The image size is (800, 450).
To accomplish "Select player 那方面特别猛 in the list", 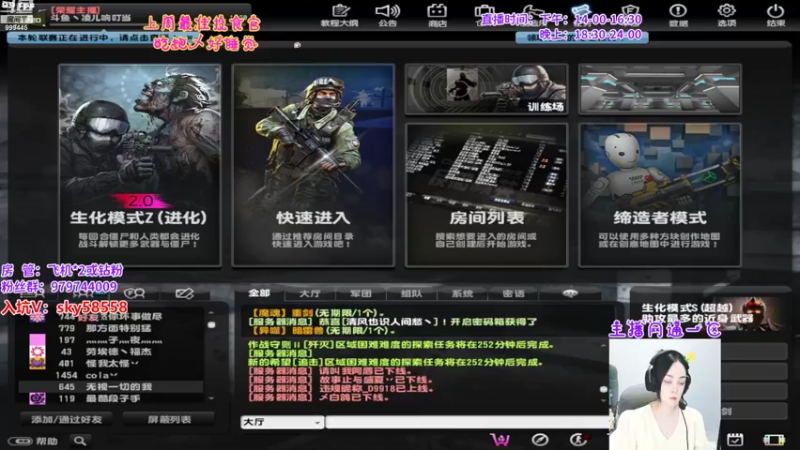I will pos(111,328).
